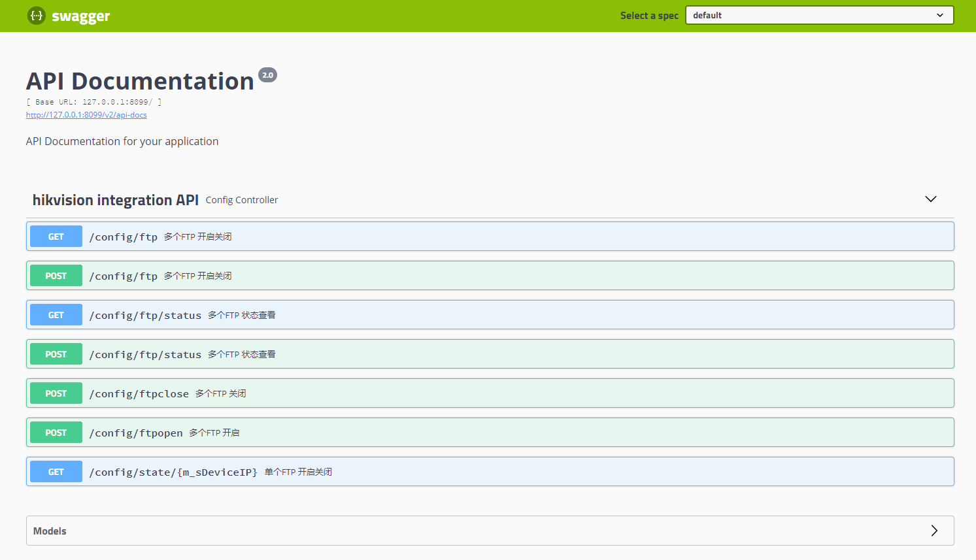Click the GET badge on /config/ftp/status
This screenshot has width=976, height=560.
[56, 314]
